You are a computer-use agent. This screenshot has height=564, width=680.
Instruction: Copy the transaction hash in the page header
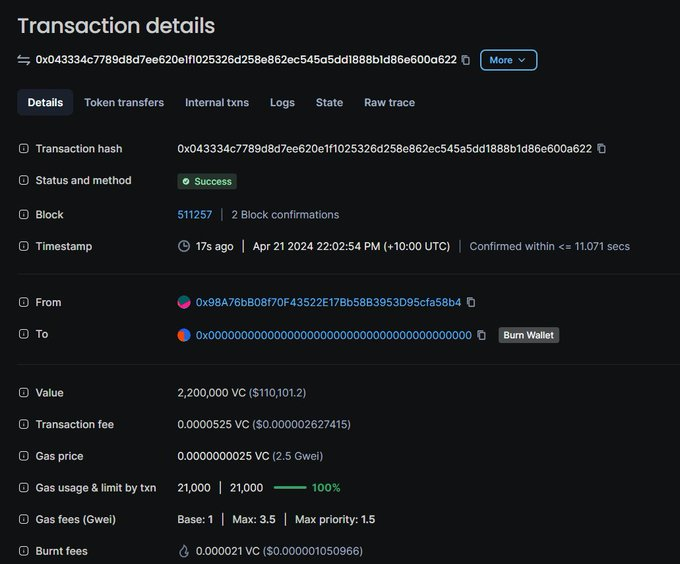466,60
